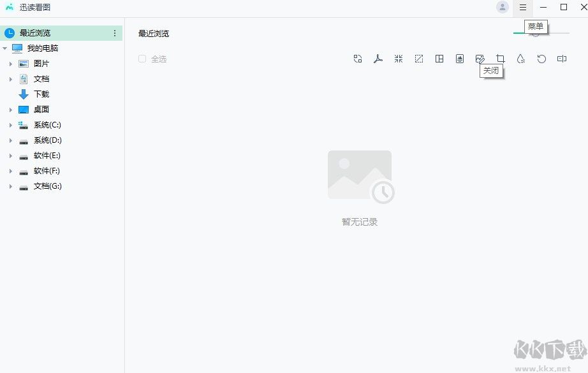Select the image compression tool
This screenshot has width=588, height=373.
(399, 58)
